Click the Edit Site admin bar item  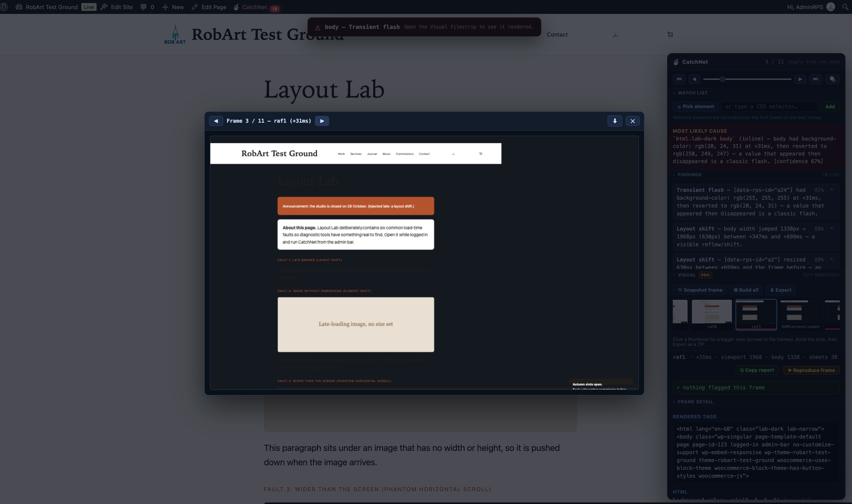point(116,7)
